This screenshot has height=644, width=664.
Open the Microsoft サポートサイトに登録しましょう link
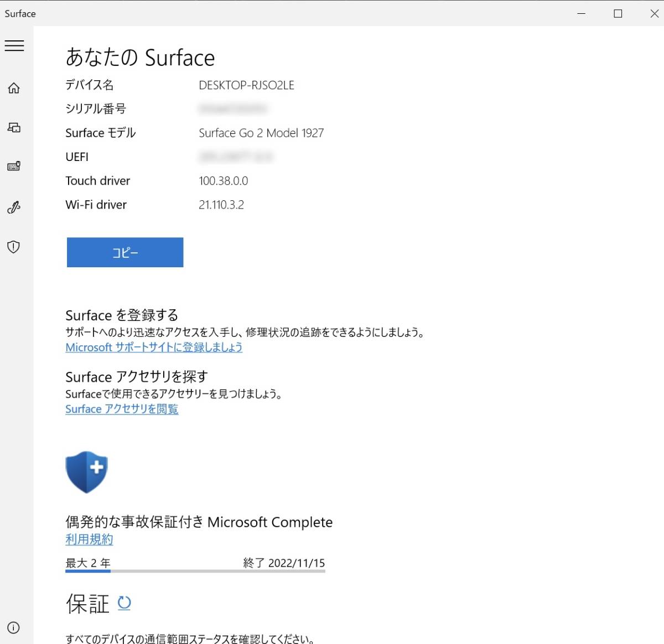pyautogui.click(x=153, y=347)
